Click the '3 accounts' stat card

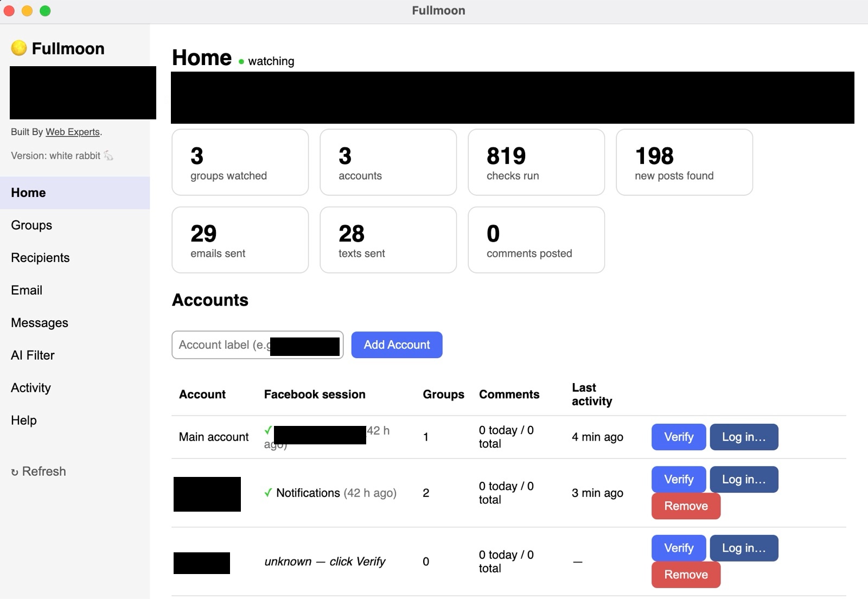point(388,162)
